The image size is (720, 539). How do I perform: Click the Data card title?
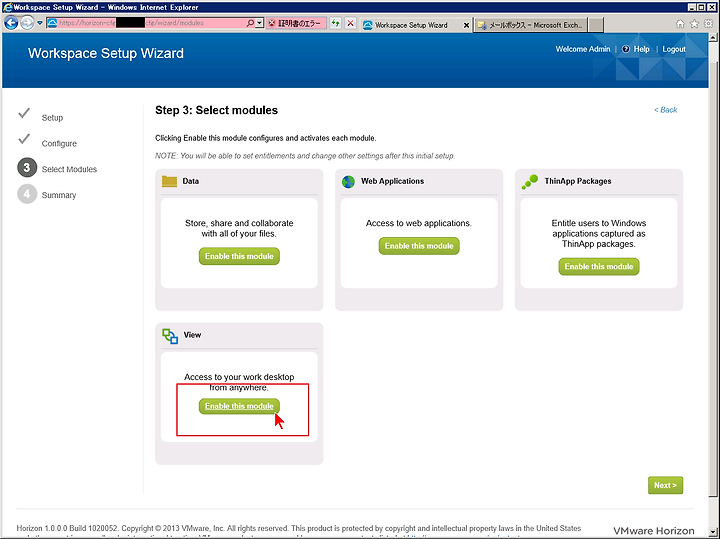(191, 181)
